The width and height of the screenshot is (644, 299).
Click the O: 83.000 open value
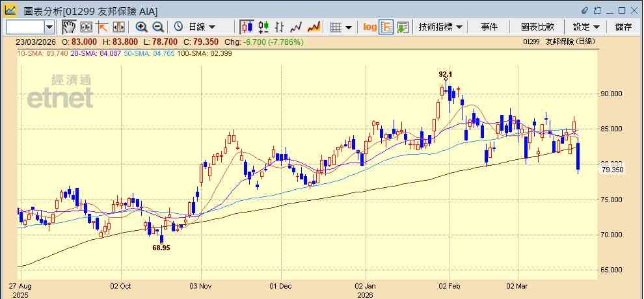79,42
